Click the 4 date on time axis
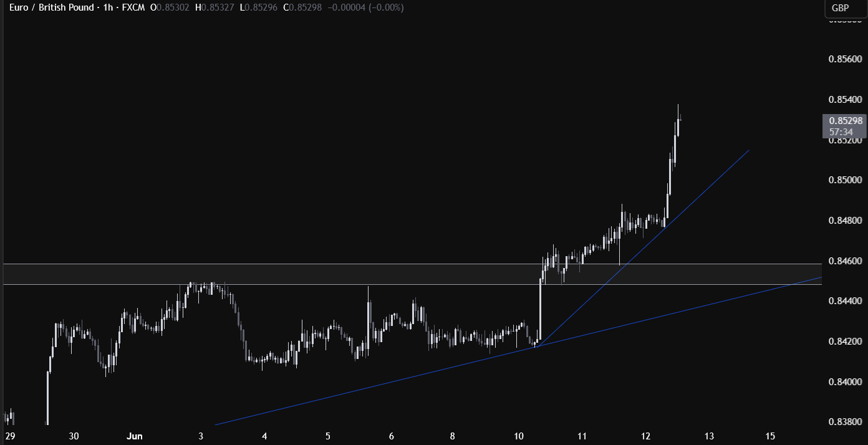 pos(264,436)
